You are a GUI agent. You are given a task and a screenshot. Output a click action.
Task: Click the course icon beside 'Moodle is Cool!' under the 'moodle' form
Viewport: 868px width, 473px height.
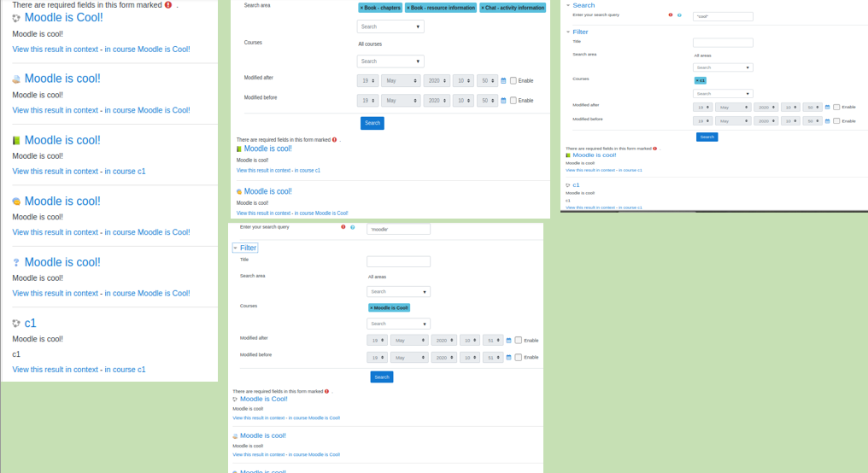(x=235, y=400)
